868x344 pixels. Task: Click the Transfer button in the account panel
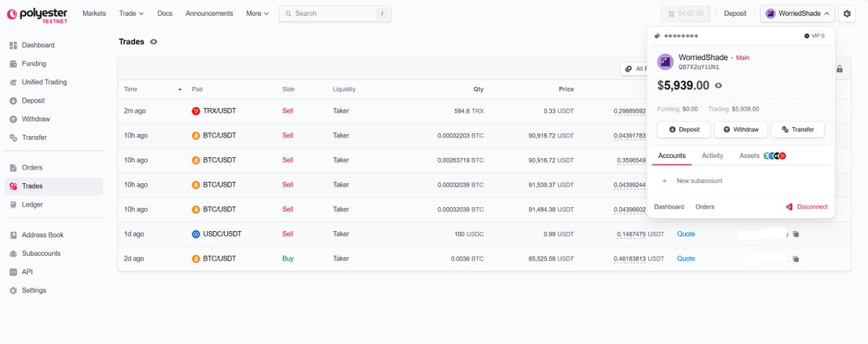coord(798,130)
